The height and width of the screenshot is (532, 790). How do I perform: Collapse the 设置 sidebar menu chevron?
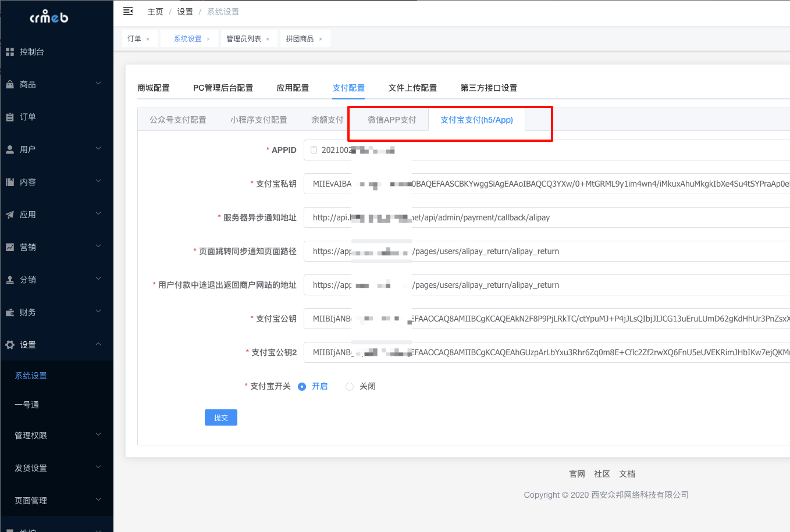98,344
